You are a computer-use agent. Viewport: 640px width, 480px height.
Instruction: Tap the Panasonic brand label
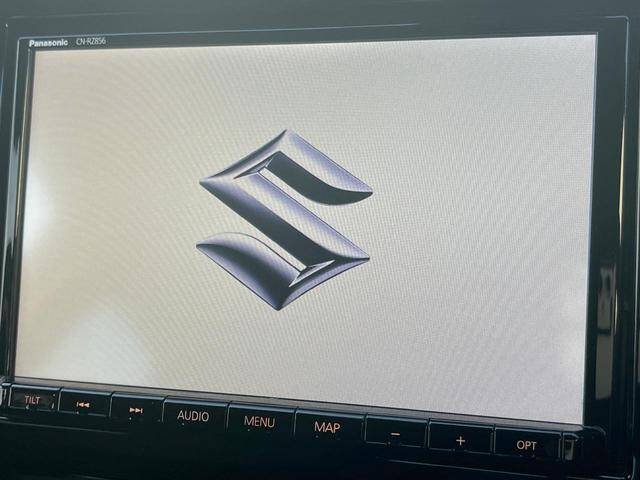click(46, 43)
